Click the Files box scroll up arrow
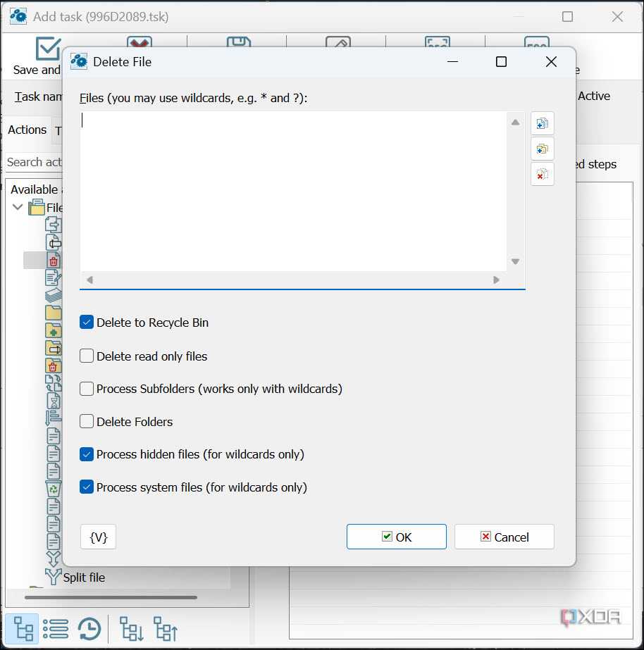 click(x=516, y=122)
